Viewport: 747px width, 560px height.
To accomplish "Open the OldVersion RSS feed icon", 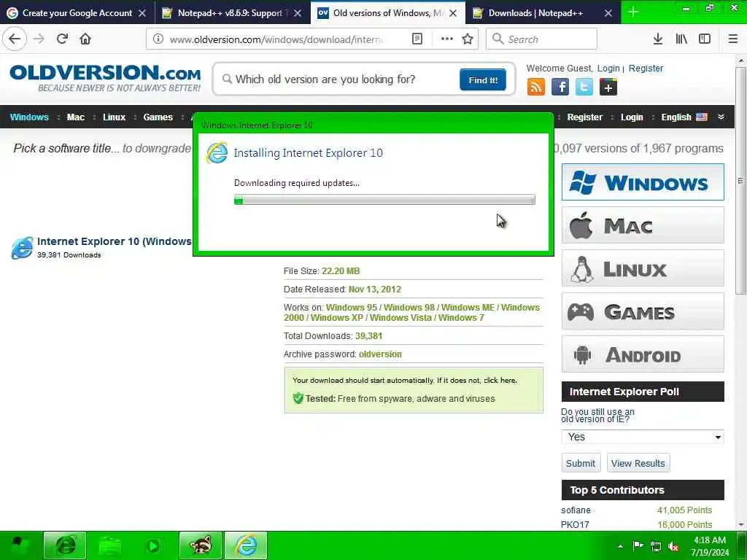I will pyautogui.click(x=536, y=87).
